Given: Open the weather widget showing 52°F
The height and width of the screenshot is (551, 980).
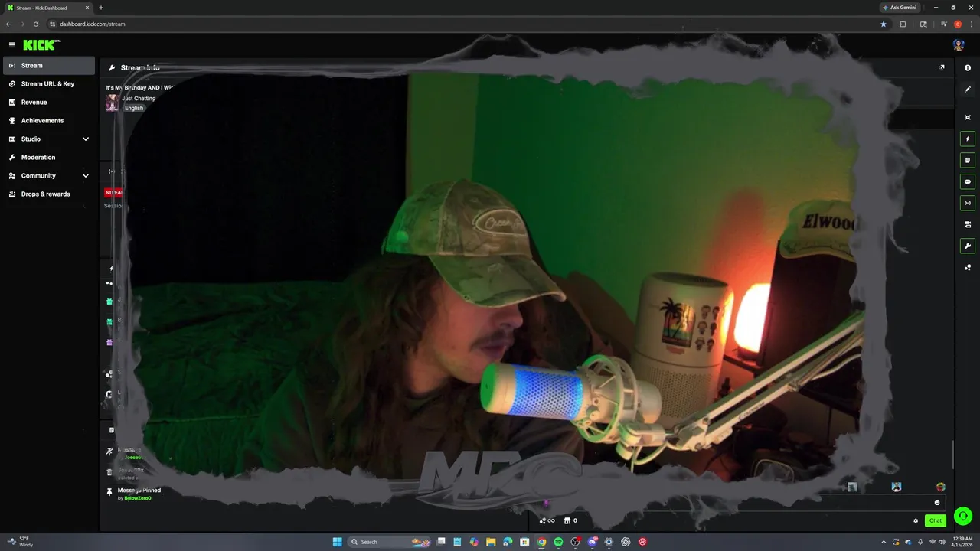Looking at the screenshot, I should [x=18, y=542].
